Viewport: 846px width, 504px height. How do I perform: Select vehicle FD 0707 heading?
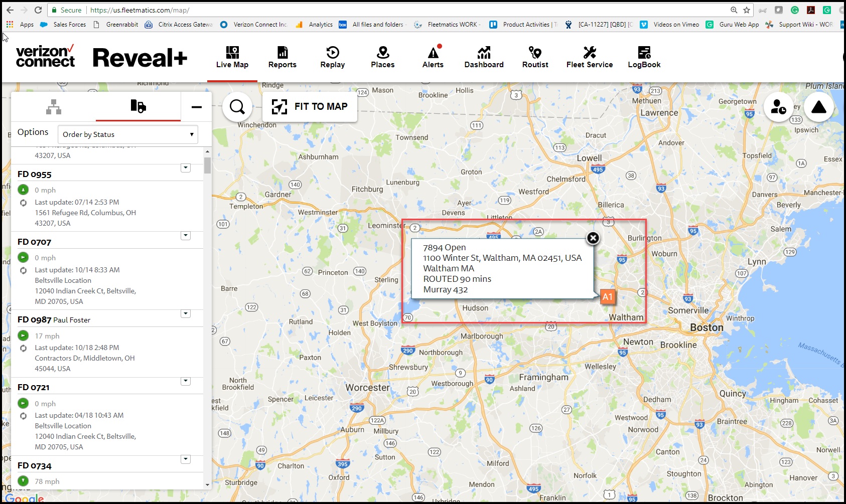[35, 242]
